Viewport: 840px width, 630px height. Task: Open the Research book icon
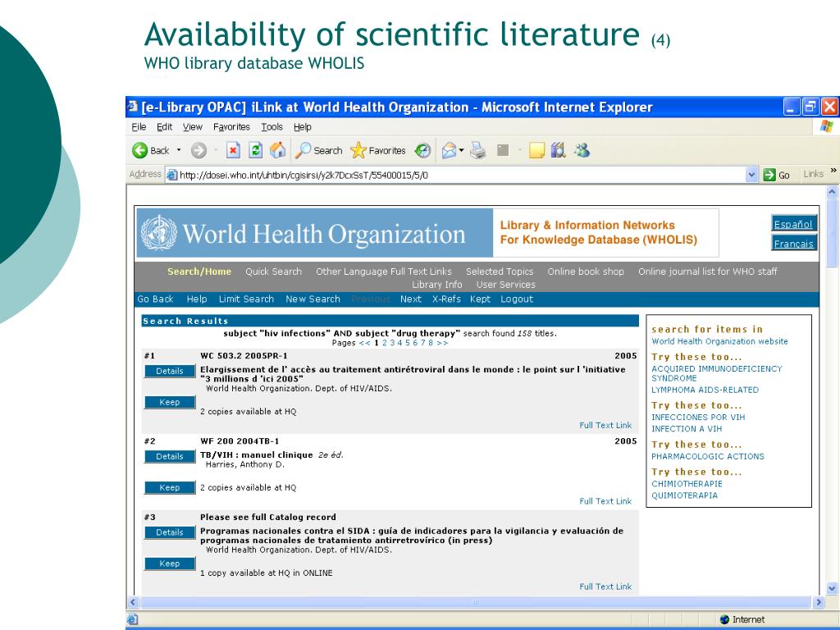point(558,151)
